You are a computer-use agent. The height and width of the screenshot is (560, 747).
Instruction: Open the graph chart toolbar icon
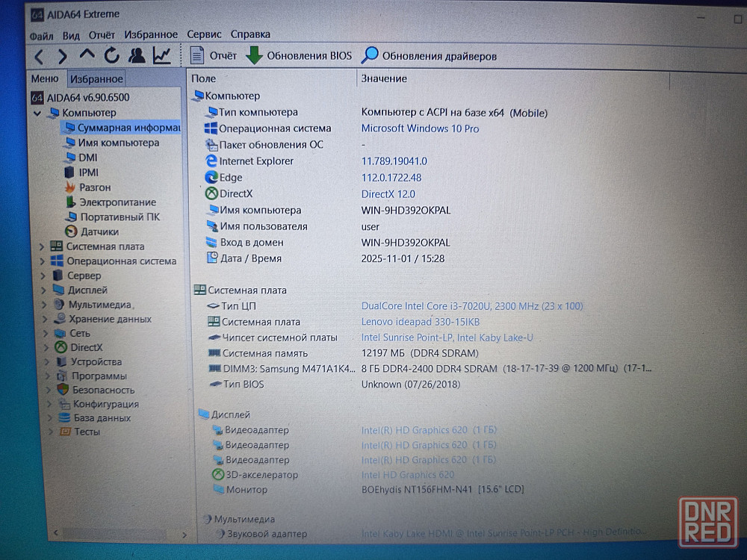pyautogui.click(x=162, y=55)
